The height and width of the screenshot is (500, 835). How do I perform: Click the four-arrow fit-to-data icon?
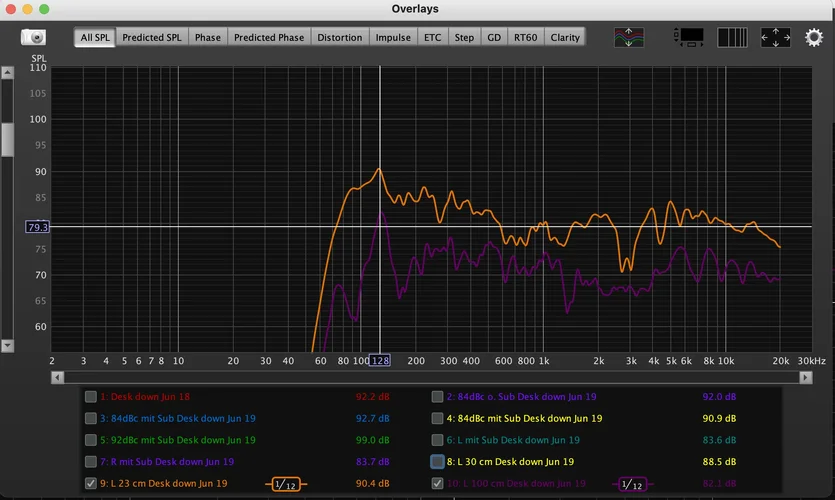(776, 37)
